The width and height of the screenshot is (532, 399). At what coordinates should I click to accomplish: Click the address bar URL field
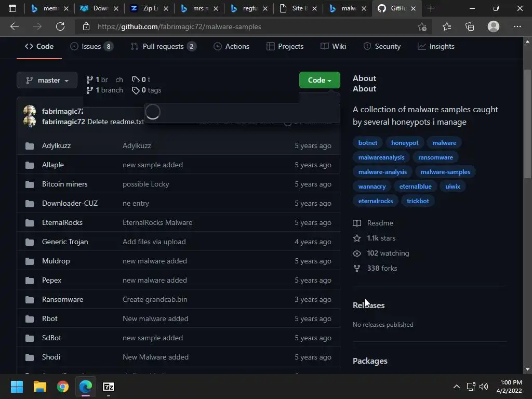[x=253, y=26]
